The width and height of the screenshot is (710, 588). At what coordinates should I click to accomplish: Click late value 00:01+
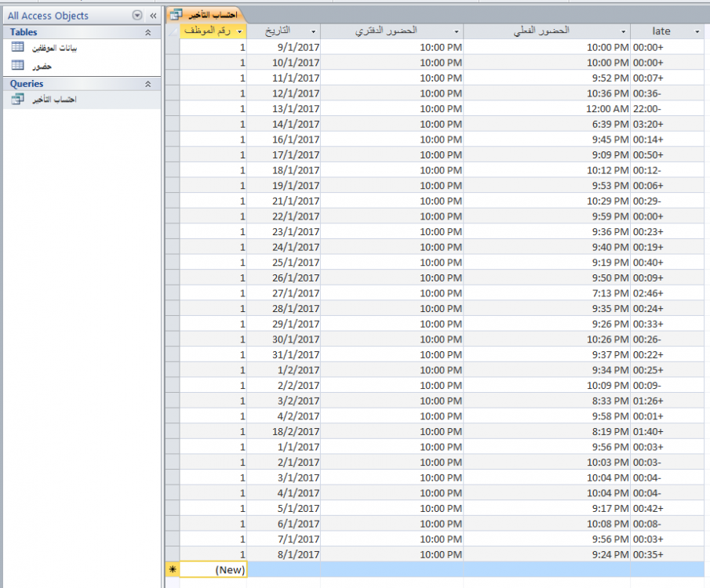coord(668,416)
